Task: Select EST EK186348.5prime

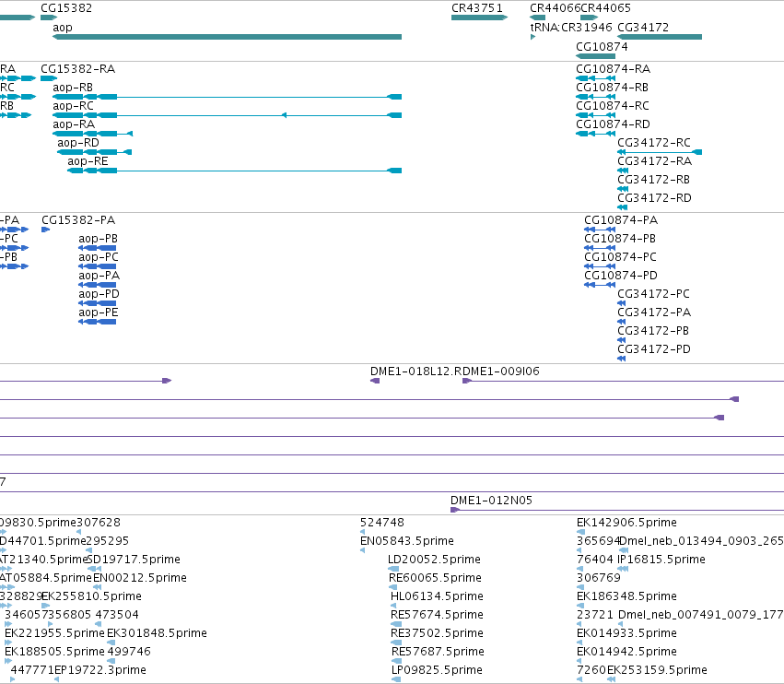Action: 579,606
